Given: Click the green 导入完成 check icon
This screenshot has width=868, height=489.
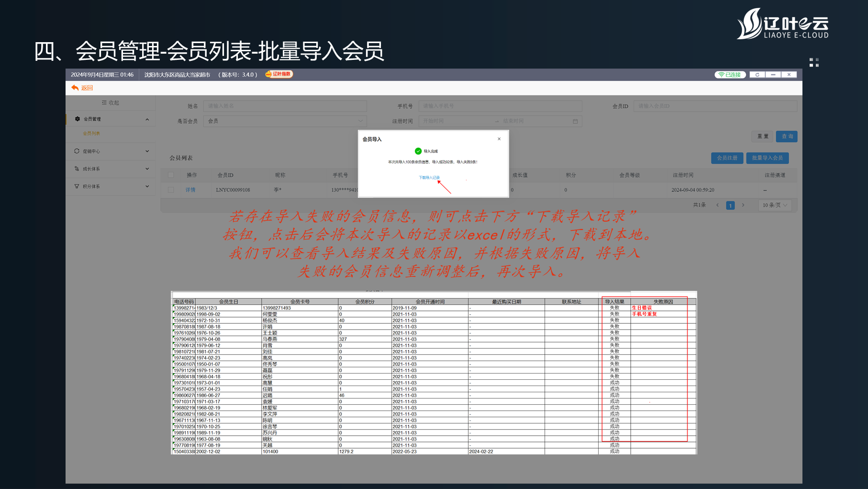Looking at the screenshot, I should click(418, 151).
